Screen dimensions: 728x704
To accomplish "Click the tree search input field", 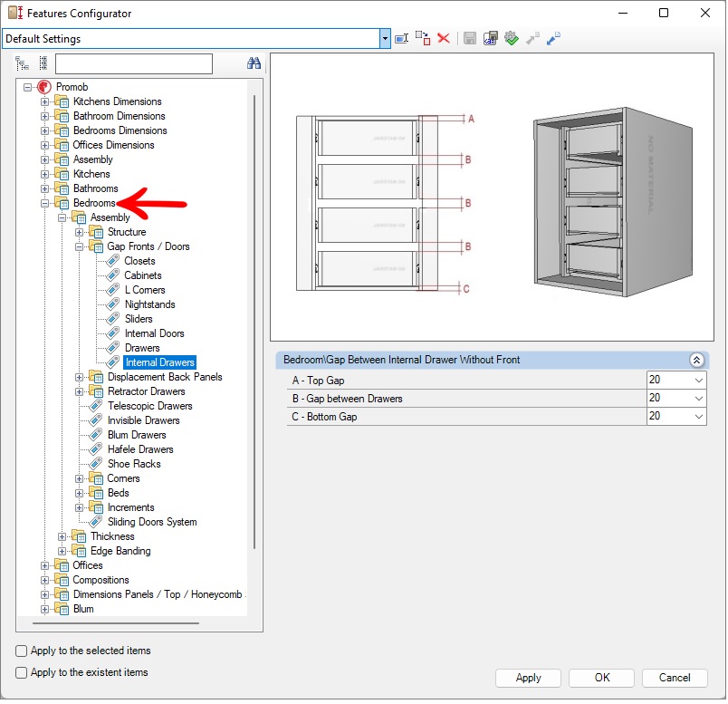I will [134, 63].
